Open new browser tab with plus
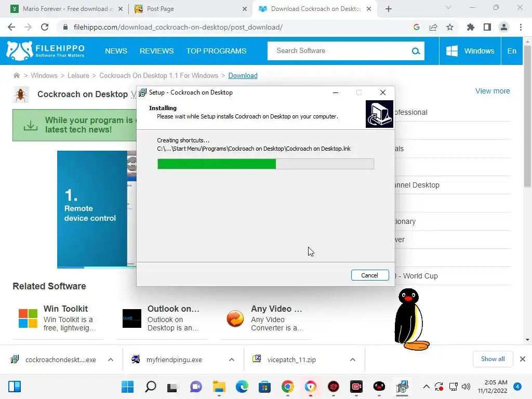 point(389,9)
